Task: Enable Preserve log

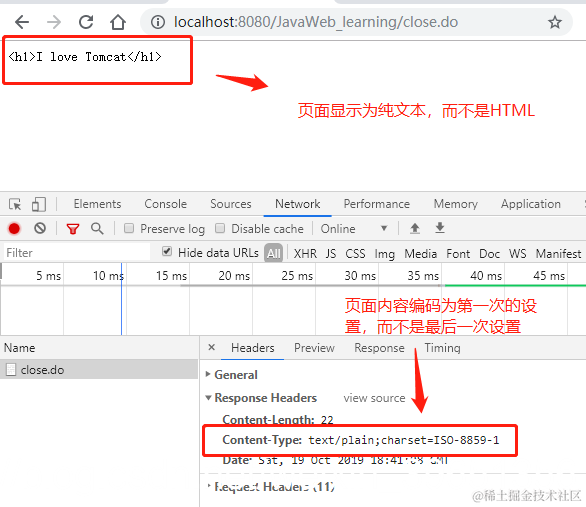Action: [129, 228]
